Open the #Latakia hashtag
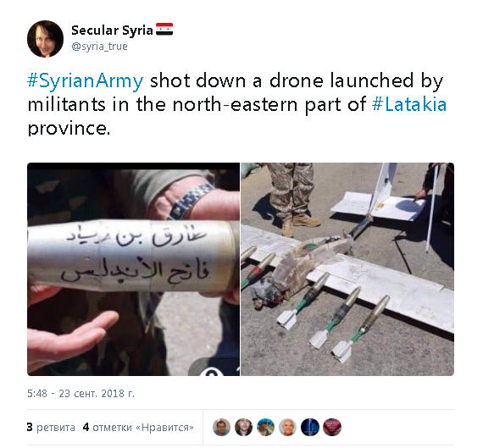The width and height of the screenshot is (483, 448). [409, 104]
